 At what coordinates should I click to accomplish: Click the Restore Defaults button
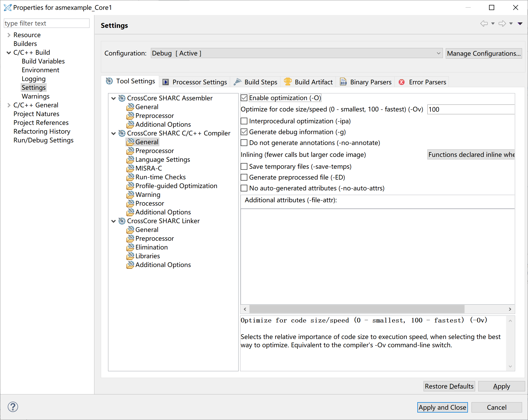pos(449,386)
